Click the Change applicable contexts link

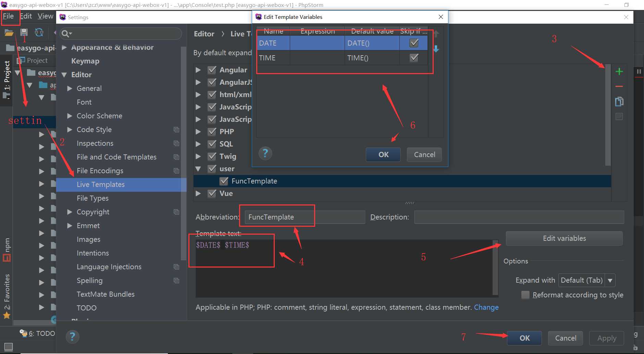coord(486,307)
